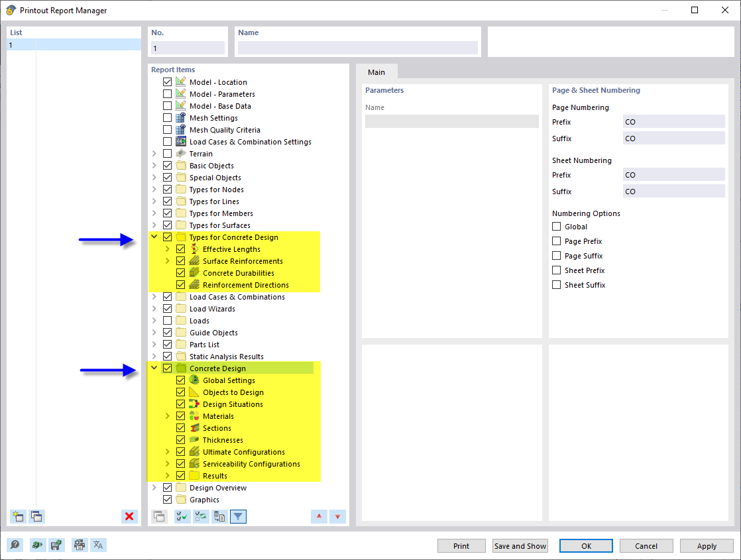Select all report items via check-all icon
The image size is (741, 560).
[181, 516]
